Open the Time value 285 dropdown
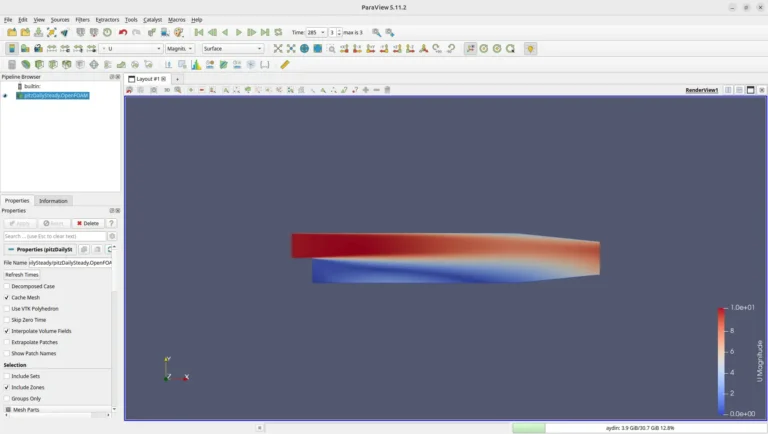This screenshot has width=768, height=434. 316,32
